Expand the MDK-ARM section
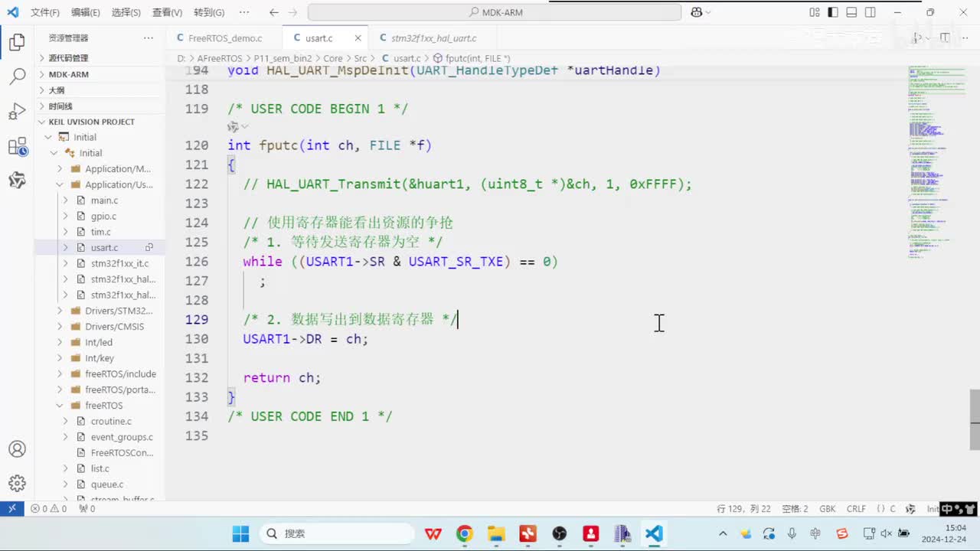Screen dimensions: 980x551 100,74
